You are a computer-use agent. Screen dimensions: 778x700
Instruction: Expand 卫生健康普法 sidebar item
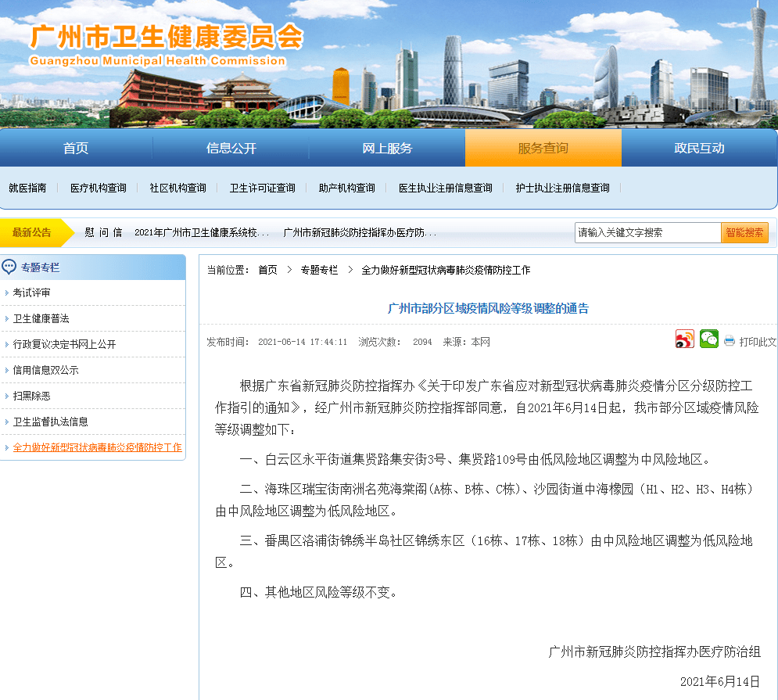pyautogui.click(x=41, y=318)
